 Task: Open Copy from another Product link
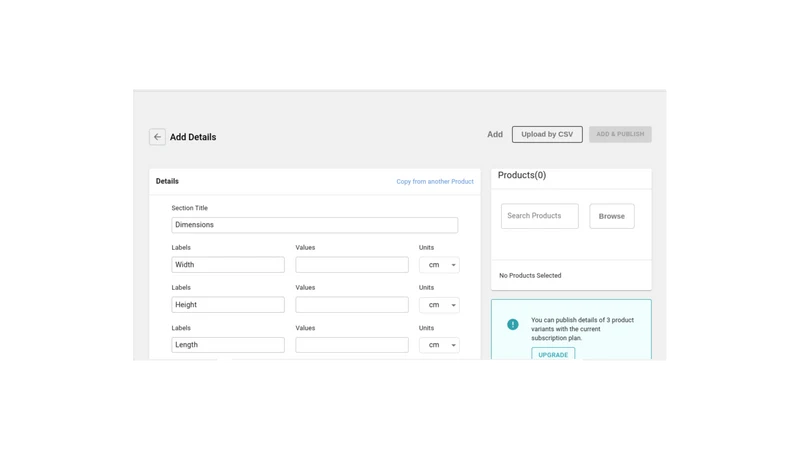pyautogui.click(x=435, y=182)
